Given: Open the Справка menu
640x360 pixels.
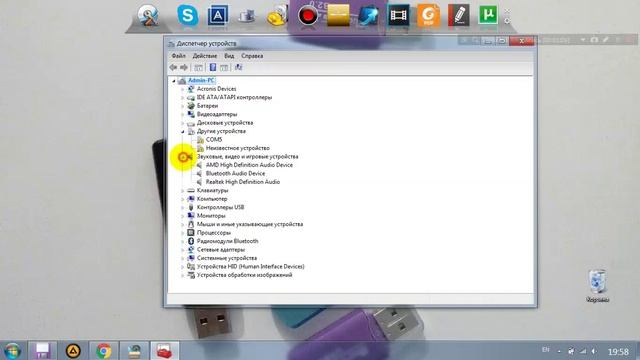Looking at the screenshot, I should [x=252, y=56].
